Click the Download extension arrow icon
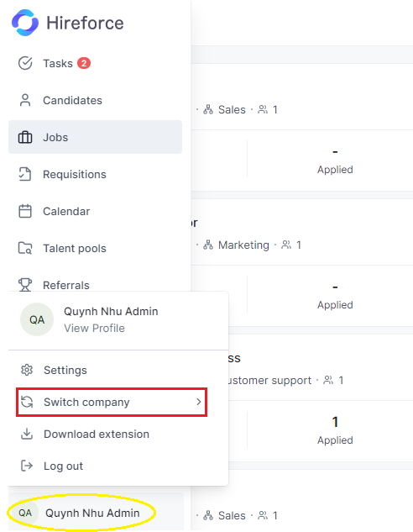 click(x=27, y=434)
